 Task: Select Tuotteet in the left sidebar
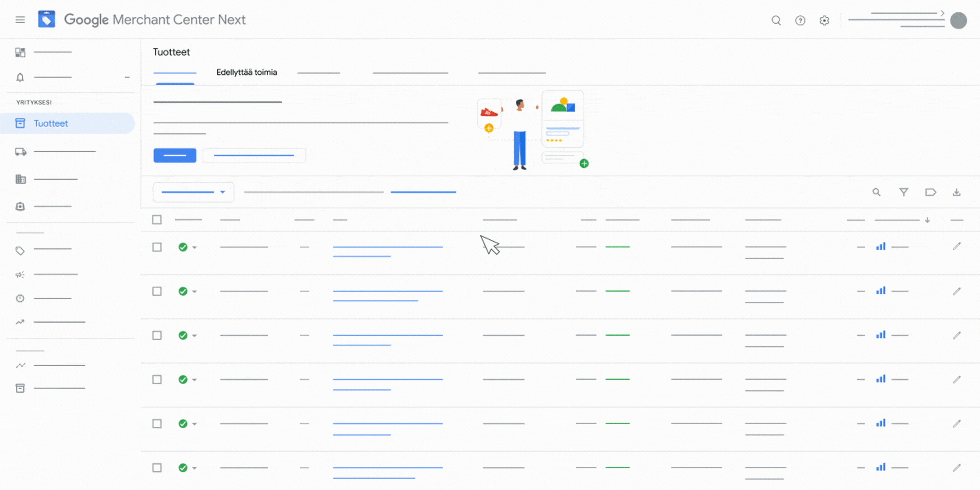click(51, 123)
